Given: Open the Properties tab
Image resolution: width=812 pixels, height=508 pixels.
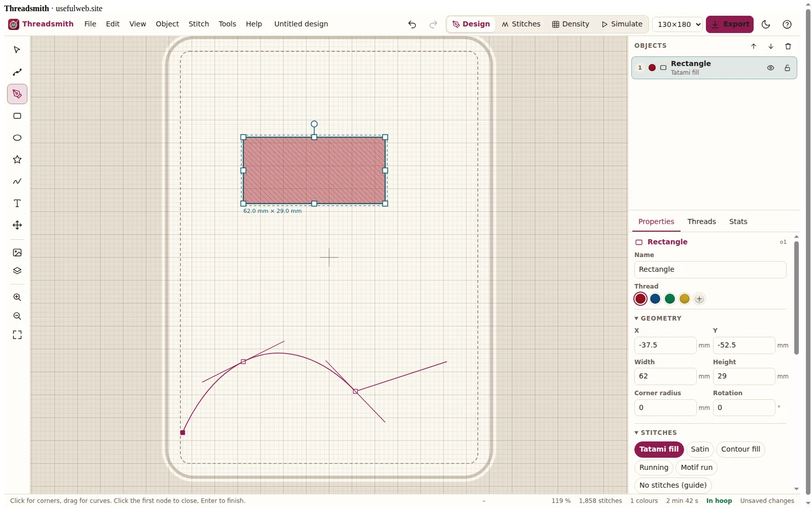Looking at the screenshot, I should pos(656,221).
